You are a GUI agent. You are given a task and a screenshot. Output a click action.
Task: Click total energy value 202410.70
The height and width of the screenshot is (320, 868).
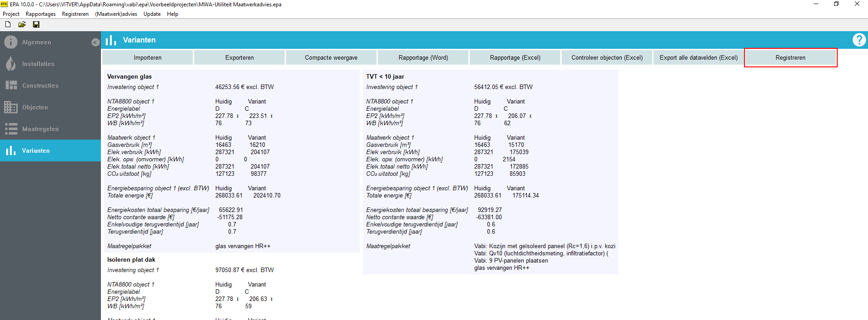pos(267,195)
